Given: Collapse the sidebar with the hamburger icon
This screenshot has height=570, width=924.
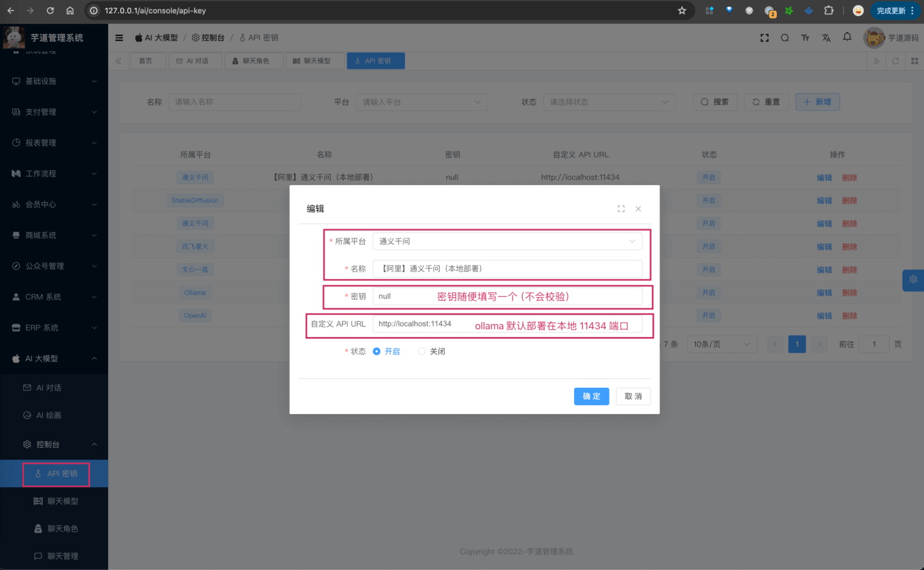Looking at the screenshot, I should tap(119, 37).
